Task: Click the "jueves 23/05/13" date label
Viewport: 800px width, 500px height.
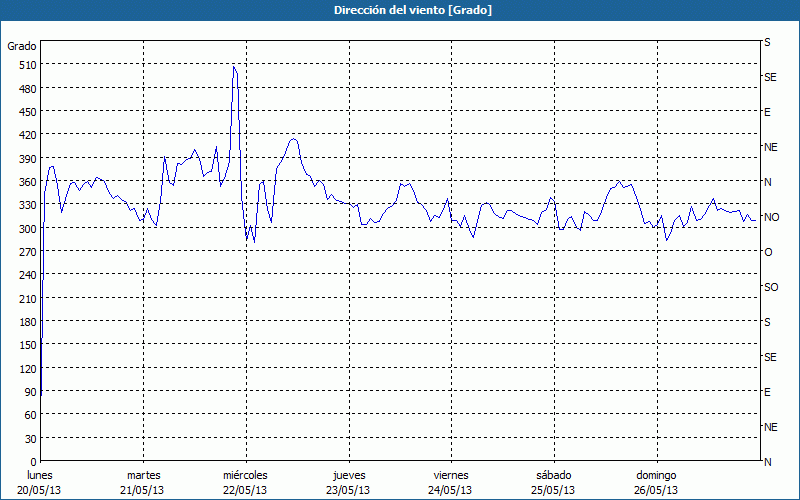Action: click(x=347, y=482)
